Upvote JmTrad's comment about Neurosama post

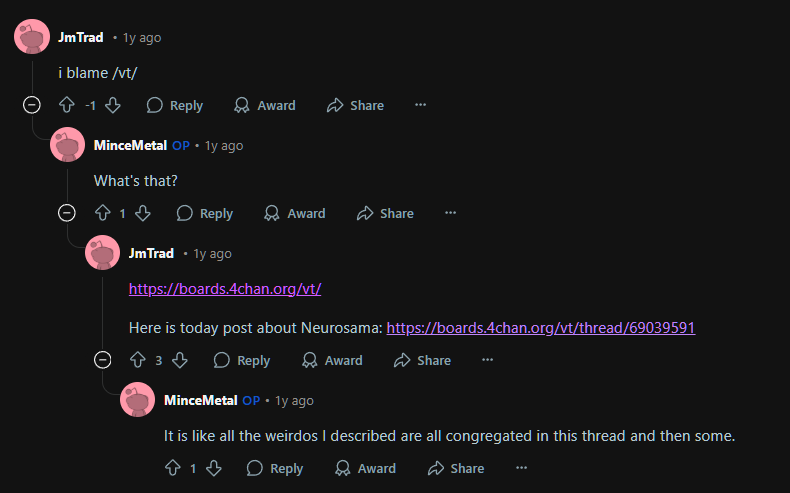pos(138,360)
